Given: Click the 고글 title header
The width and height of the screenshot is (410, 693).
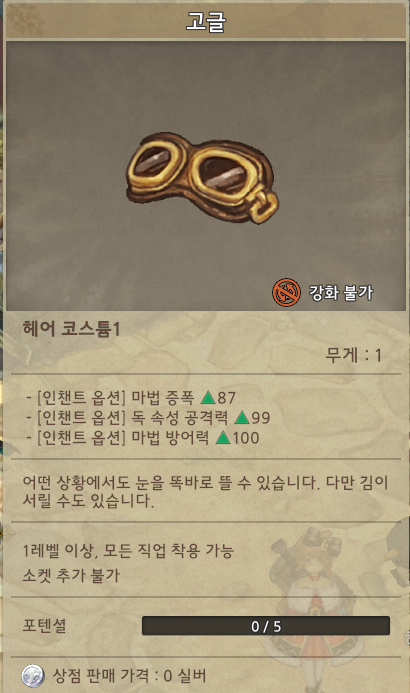Looking at the screenshot, I should click(x=205, y=21).
